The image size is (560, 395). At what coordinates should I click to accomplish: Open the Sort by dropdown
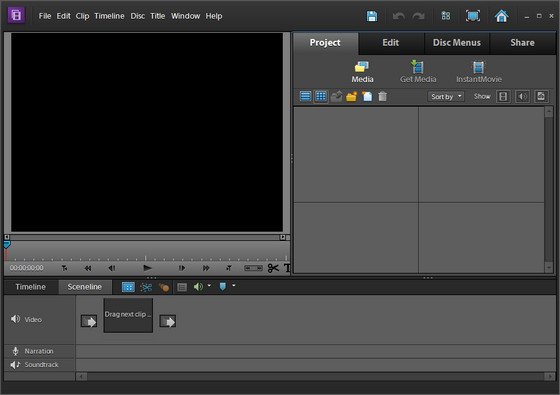(446, 96)
